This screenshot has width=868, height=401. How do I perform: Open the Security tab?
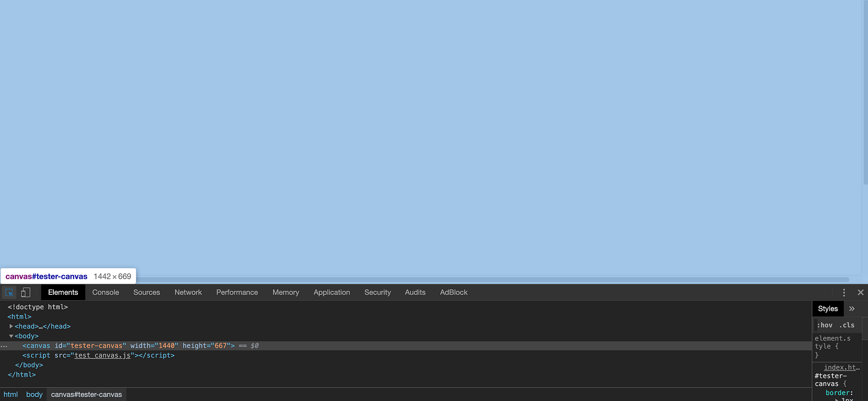point(377,292)
